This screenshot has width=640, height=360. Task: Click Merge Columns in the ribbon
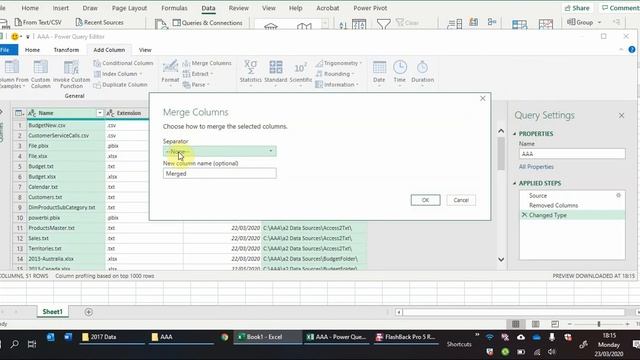click(207, 63)
